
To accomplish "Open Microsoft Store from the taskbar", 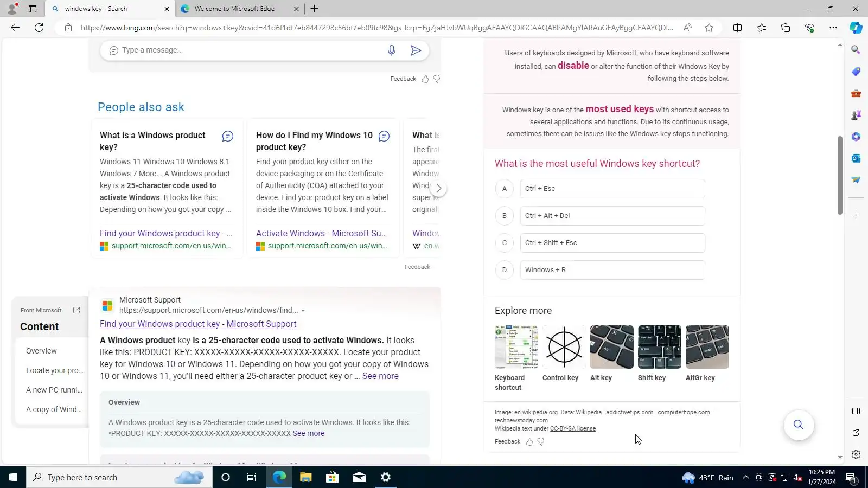I will click(x=332, y=478).
